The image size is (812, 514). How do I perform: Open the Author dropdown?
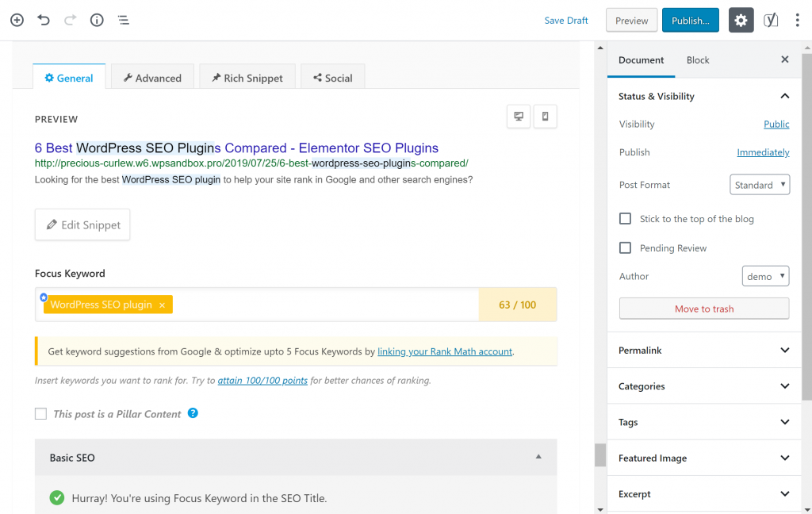(765, 276)
